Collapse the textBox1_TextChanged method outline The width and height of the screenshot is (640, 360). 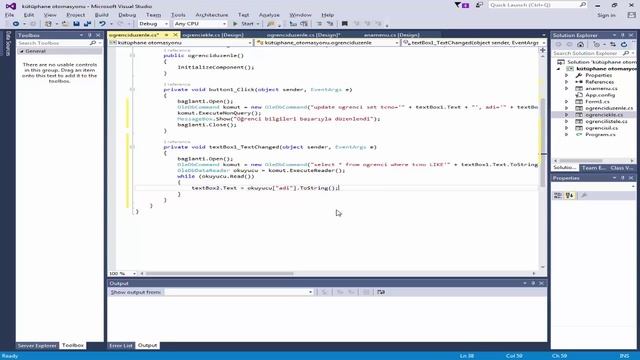point(132,147)
